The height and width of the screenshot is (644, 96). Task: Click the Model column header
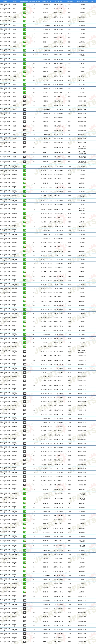click(x=14, y=1)
